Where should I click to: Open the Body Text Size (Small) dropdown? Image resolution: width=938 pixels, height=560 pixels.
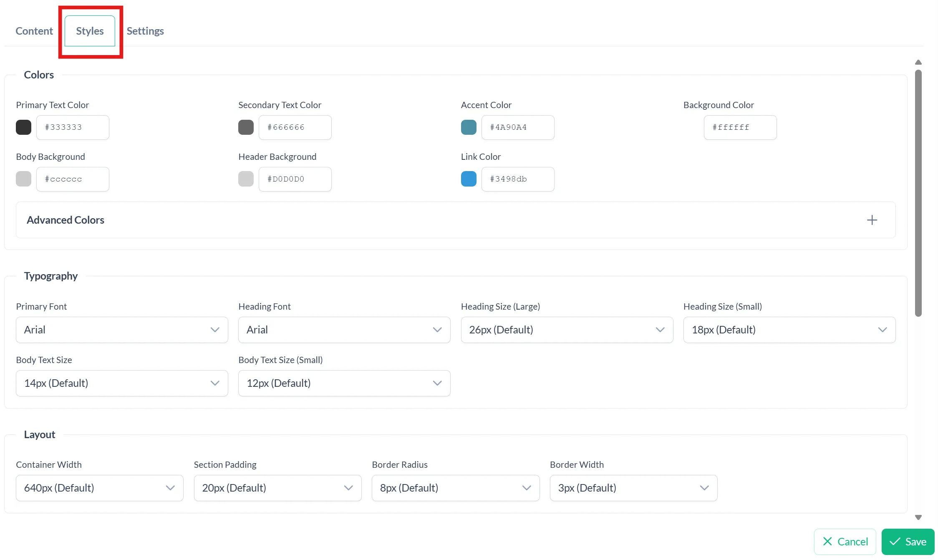tap(344, 383)
